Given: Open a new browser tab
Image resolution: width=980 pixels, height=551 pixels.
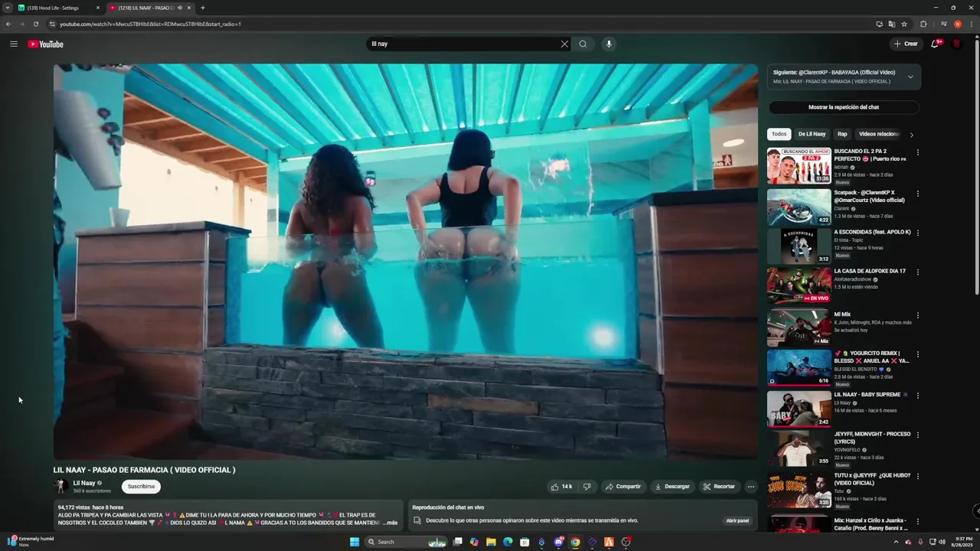Looking at the screenshot, I should click(203, 8).
